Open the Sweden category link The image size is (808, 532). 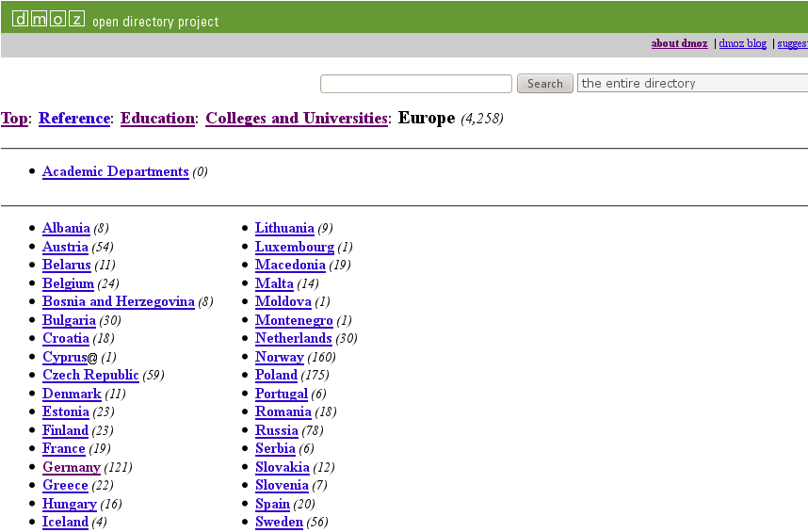click(279, 523)
